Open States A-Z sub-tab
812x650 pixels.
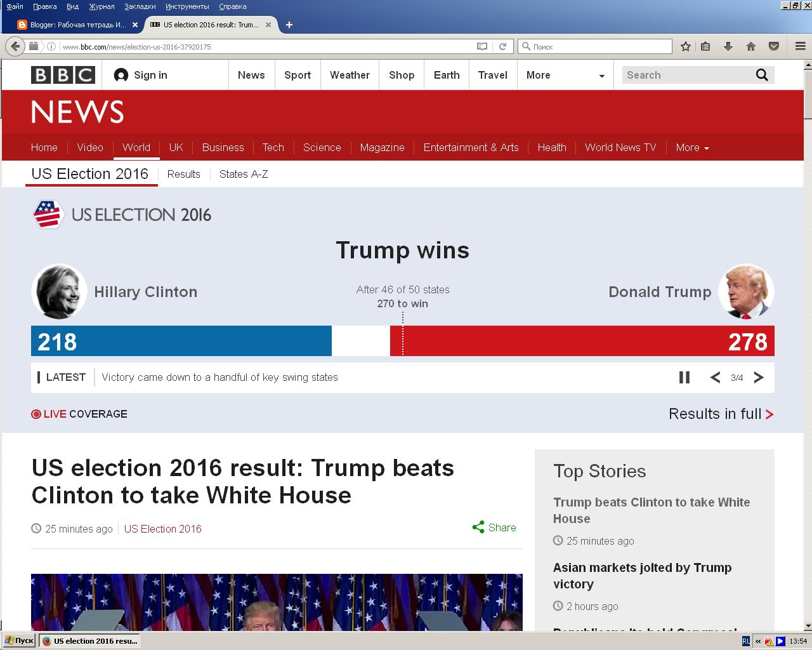[x=244, y=174]
